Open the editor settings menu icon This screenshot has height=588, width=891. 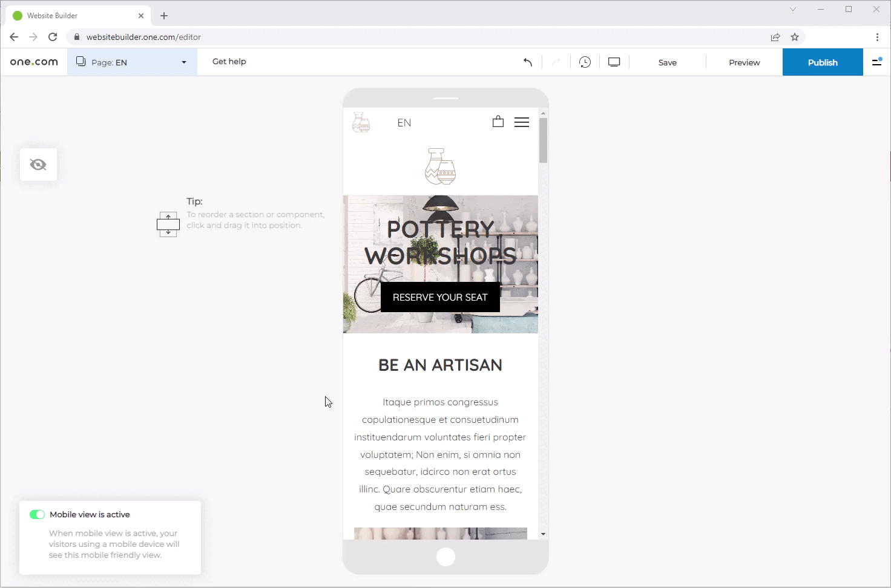(876, 62)
